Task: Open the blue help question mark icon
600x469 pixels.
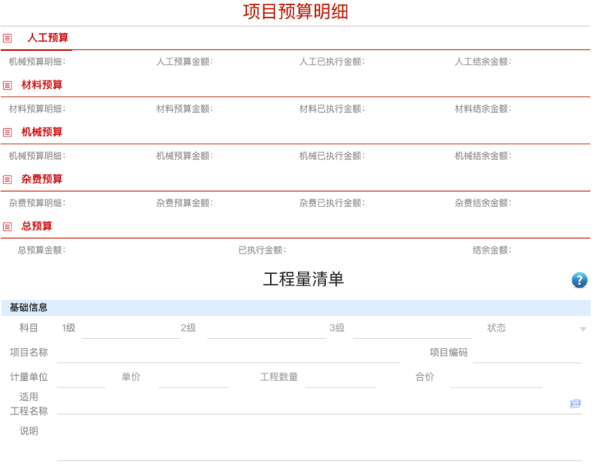Action: tap(579, 280)
